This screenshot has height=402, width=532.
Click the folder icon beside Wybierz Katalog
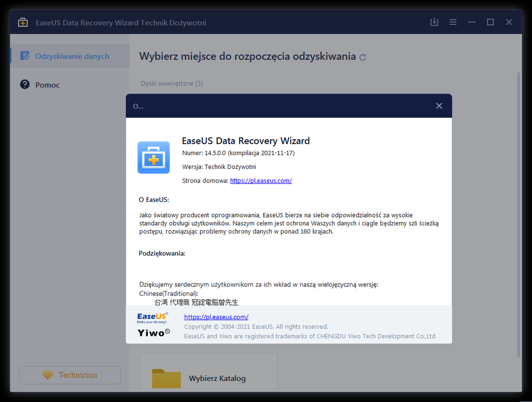[x=166, y=378]
